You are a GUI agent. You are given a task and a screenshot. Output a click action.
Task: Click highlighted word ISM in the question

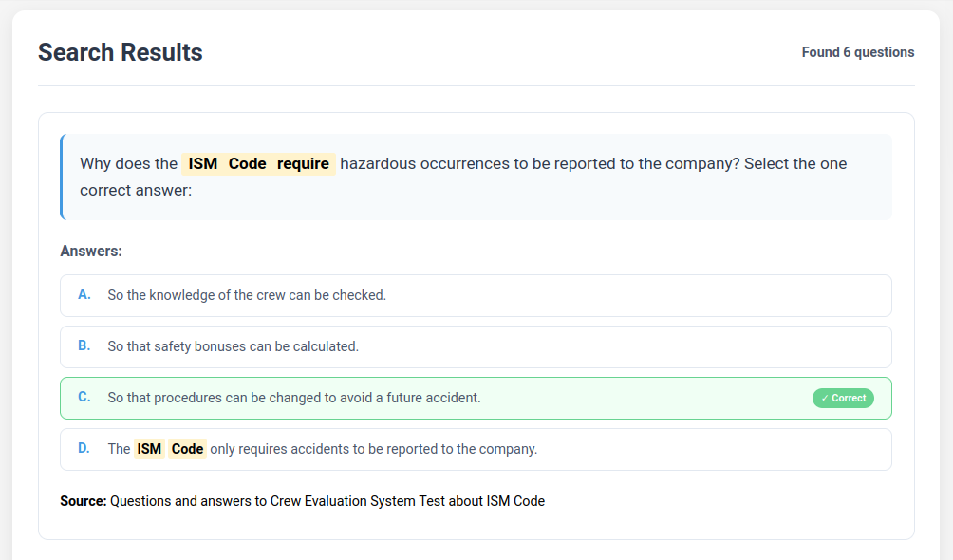tap(202, 164)
